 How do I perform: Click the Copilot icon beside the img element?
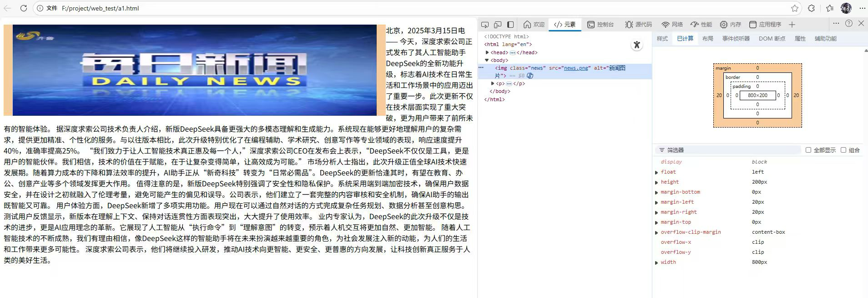[x=530, y=76]
